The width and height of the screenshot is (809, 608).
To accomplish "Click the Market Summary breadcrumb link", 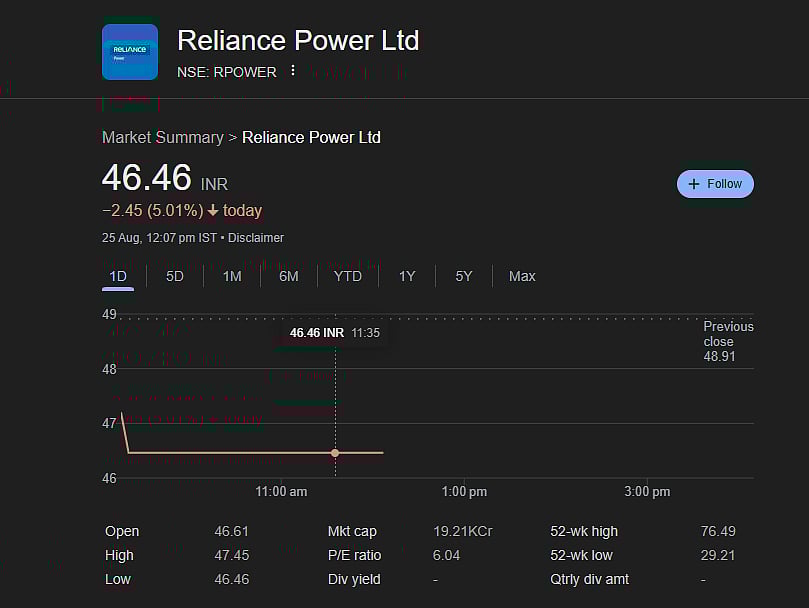I will [x=163, y=138].
